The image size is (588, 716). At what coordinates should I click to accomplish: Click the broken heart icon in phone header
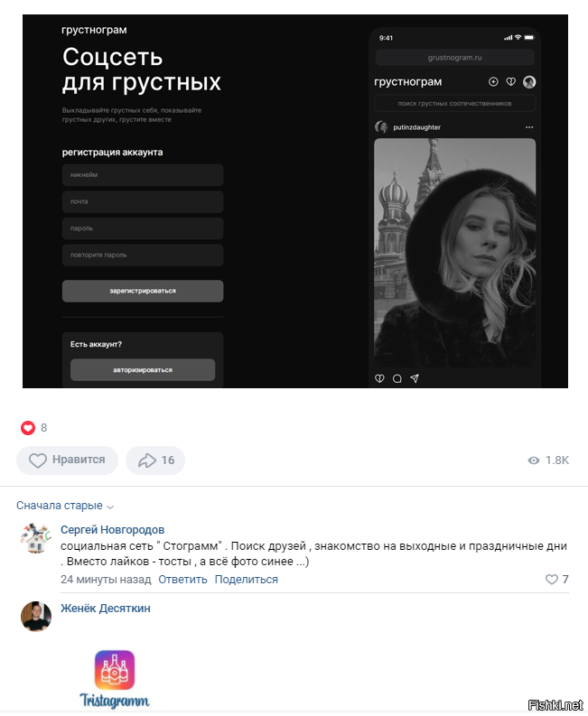click(x=511, y=82)
